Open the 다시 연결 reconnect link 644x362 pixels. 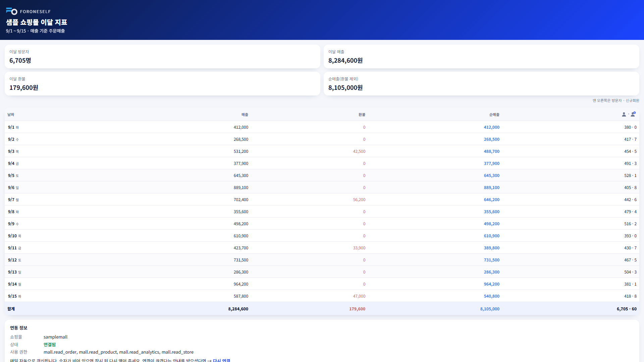221,360
